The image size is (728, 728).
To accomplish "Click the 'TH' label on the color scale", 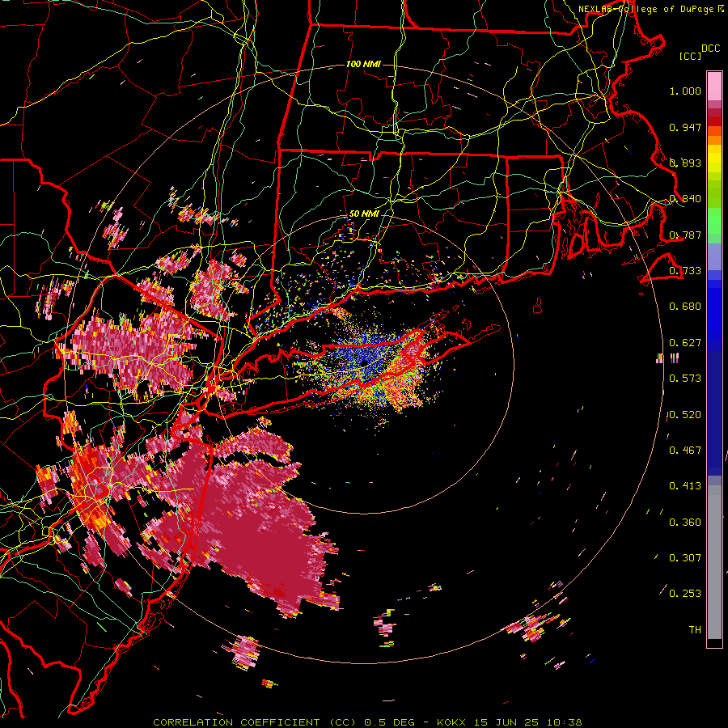I will tap(695, 630).
